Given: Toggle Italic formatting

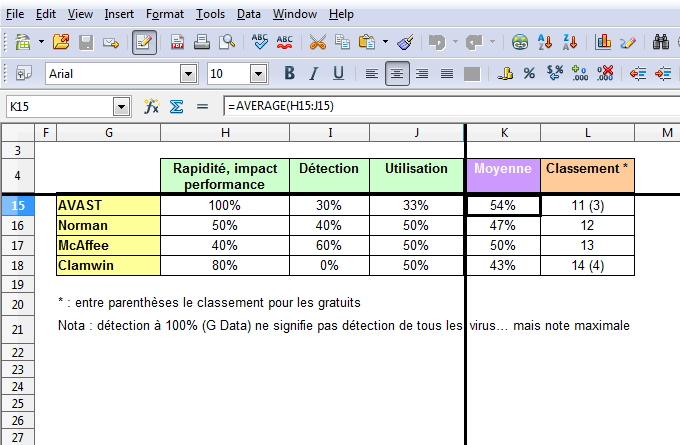Looking at the screenshot, I should (314, 73).
